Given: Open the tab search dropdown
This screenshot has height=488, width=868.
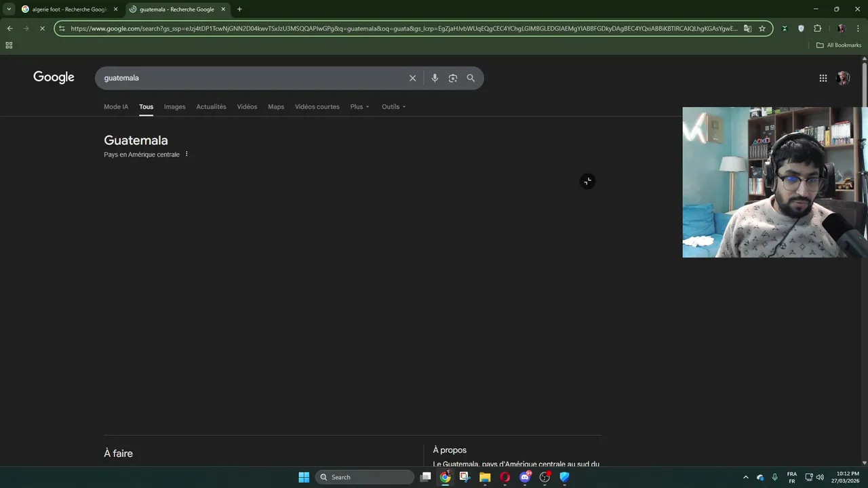Looking at the screenshot, I should [x=9, y=9].
